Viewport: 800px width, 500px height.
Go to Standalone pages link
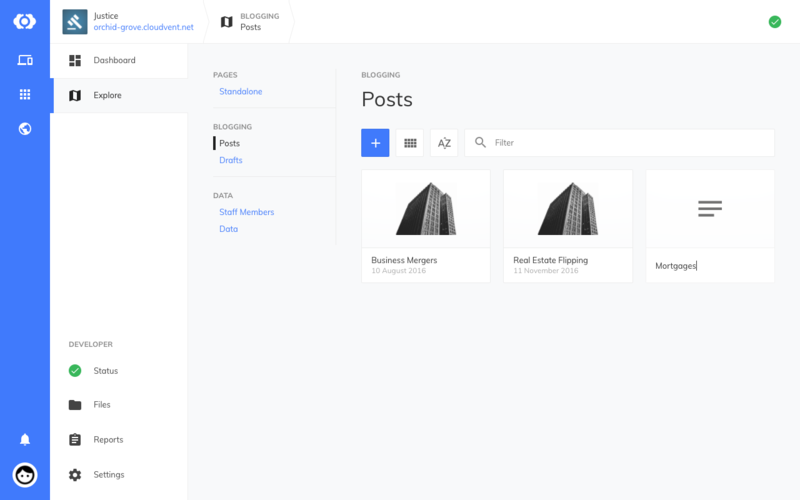coord(241,92)
